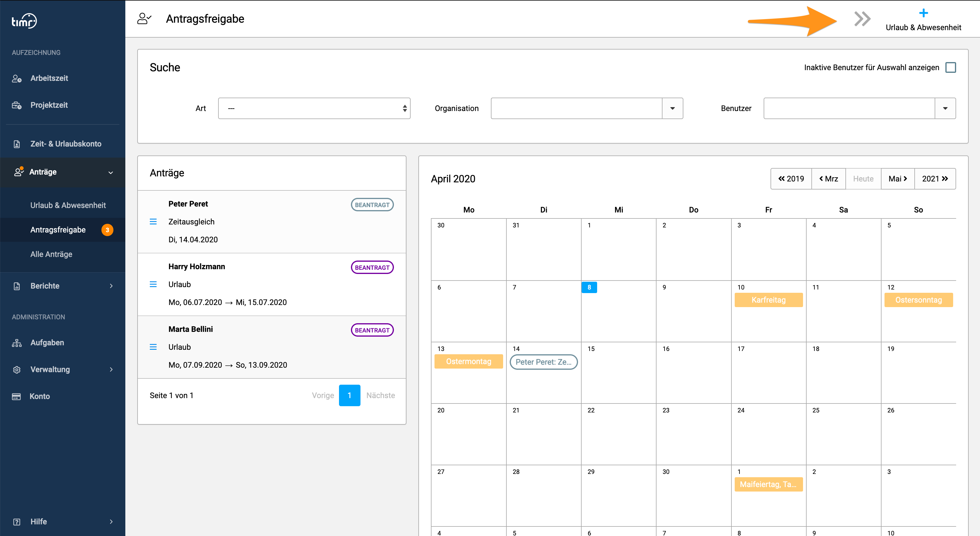
Task: Click the Berichte report icon
Action: [17, 286]
